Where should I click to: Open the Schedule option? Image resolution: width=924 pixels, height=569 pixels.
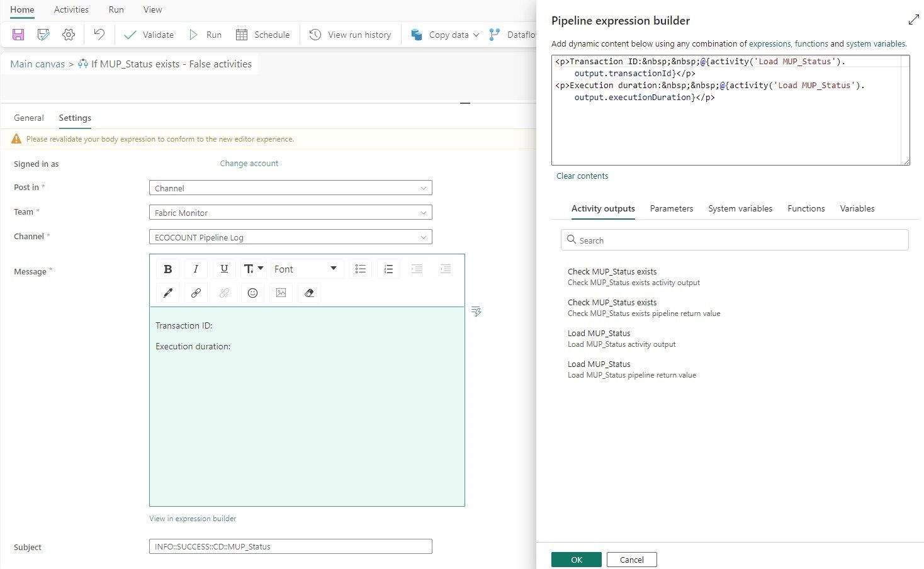[262, 35]
